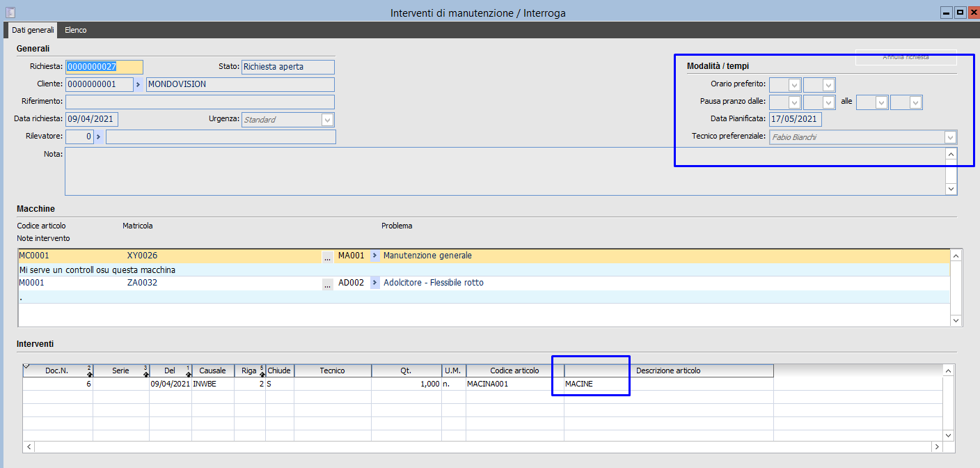Click the Annulla richiesta button
Viewport: 980px width, 468px height.
(906, 57)
